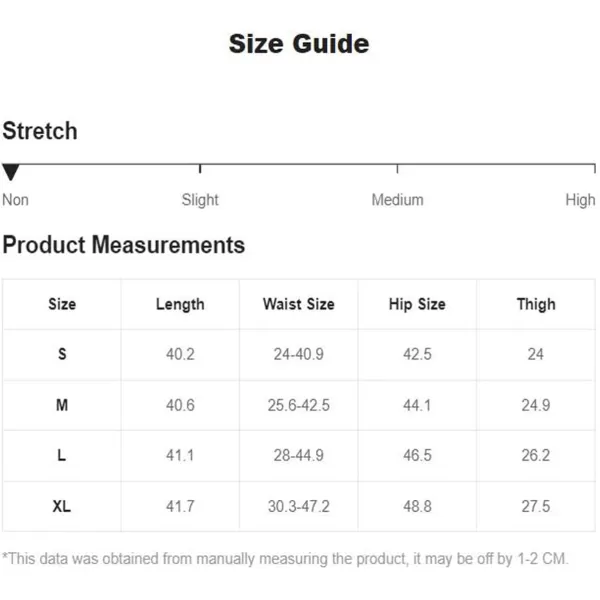Click the M size row label
Image resolution: width=600 pixels, height=600 pixels.
click(62, 405)
